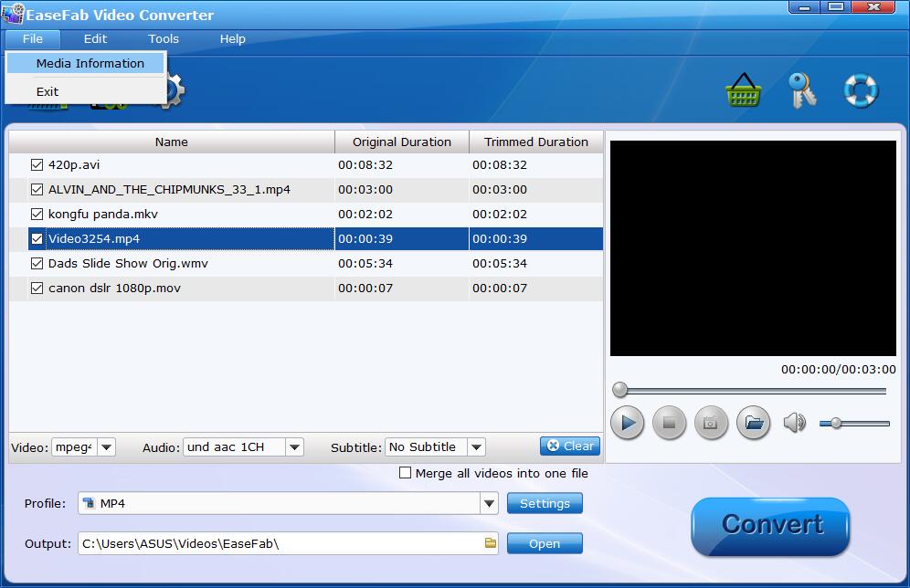Click the MP4 profile format icon
Viewport: 910px width, 588px height.
pyautogui.click(x=89, y=503)
